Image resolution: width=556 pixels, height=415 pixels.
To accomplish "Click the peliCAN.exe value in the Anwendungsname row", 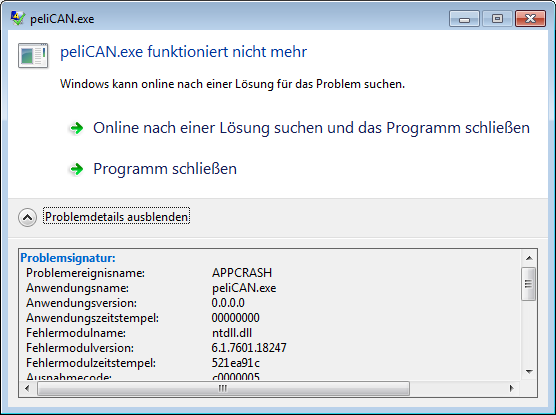I will click(244, 288).
